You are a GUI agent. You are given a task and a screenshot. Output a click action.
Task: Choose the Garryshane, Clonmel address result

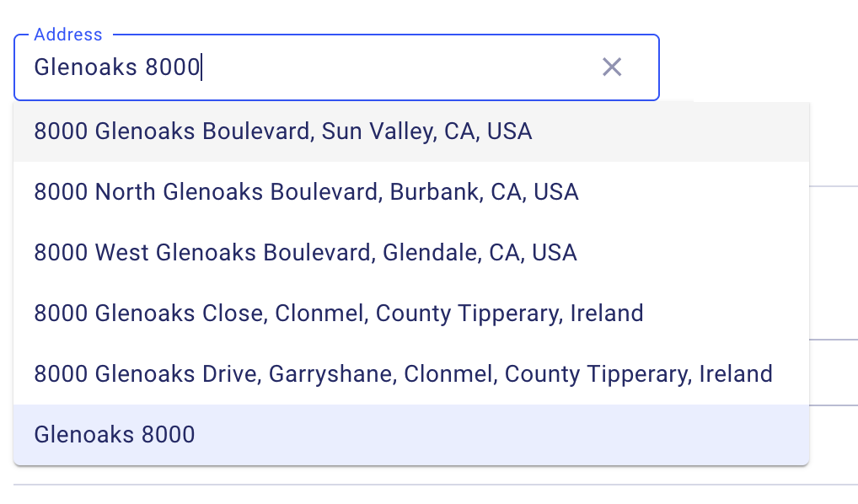403,374
